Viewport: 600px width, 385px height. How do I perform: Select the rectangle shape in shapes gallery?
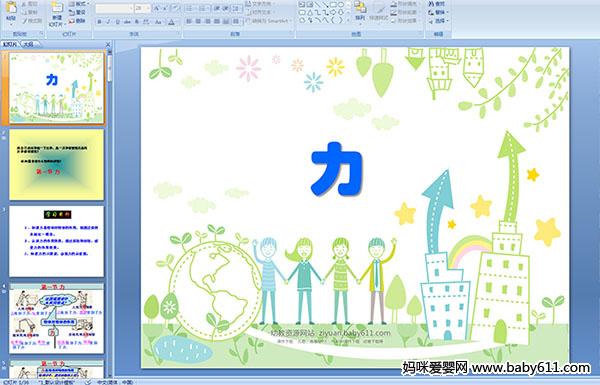333,5
